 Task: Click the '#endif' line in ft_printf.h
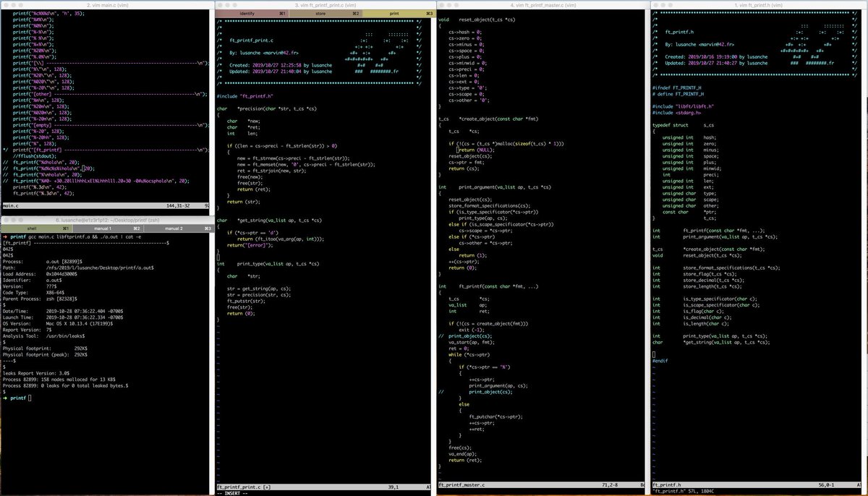[x=660, y=360]
